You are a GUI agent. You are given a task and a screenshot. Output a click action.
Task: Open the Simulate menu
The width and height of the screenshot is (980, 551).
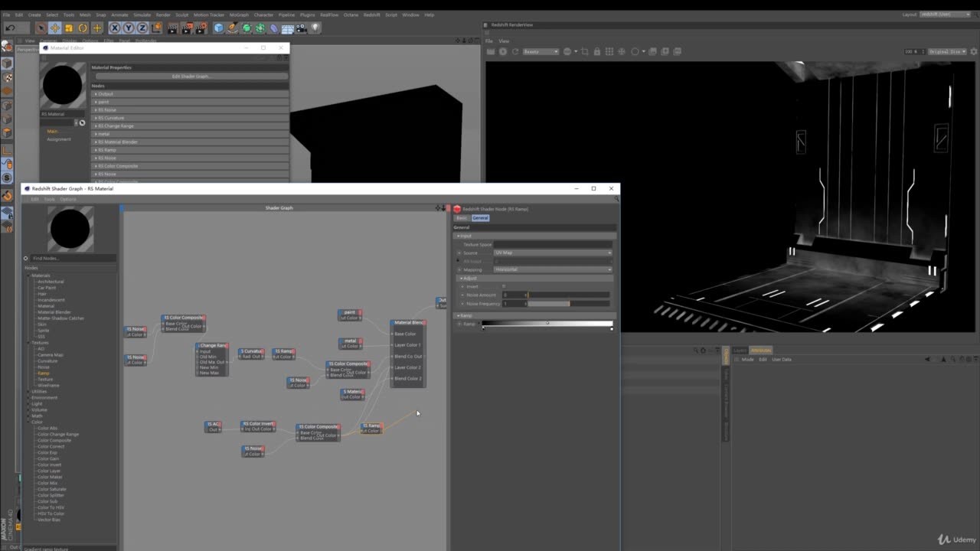(x=142, y=15)
